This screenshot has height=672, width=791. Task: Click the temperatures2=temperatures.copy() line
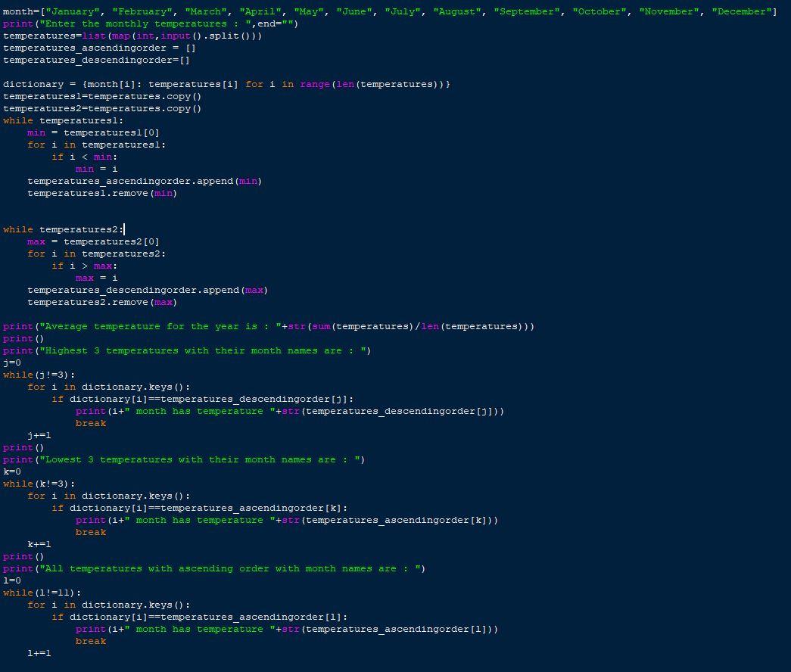tap(102, 108)
